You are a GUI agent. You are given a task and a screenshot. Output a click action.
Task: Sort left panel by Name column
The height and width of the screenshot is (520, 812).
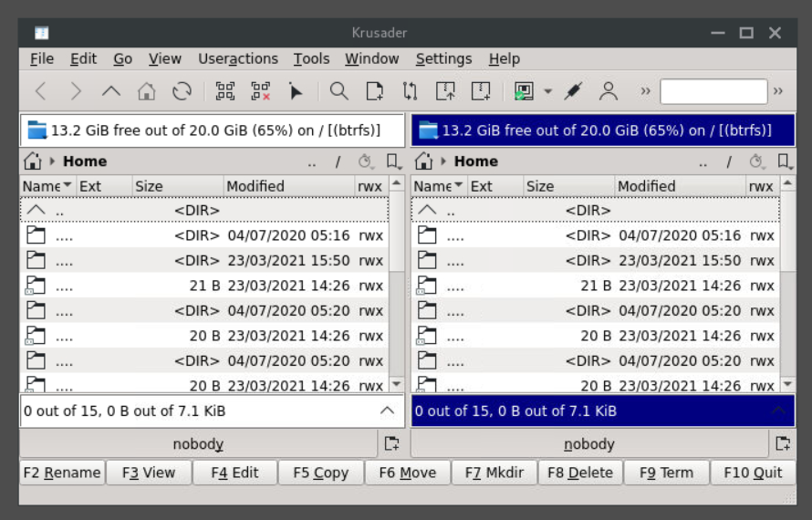tap(47, 186)
